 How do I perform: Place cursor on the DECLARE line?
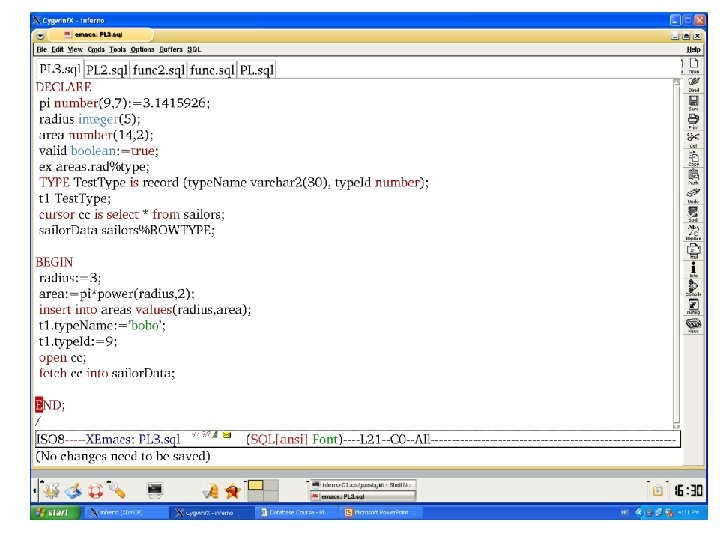click(x=63, y=87)
